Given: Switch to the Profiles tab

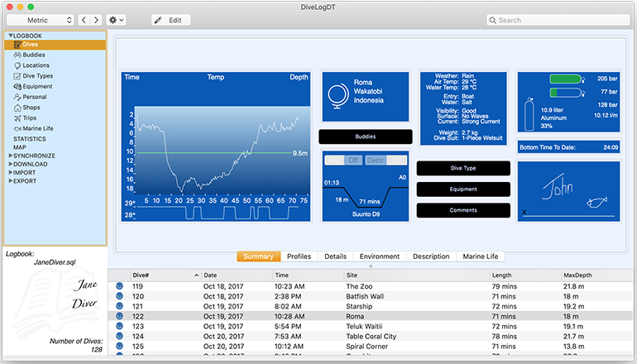Looking at the screenshot, I should tap(298, 256).
